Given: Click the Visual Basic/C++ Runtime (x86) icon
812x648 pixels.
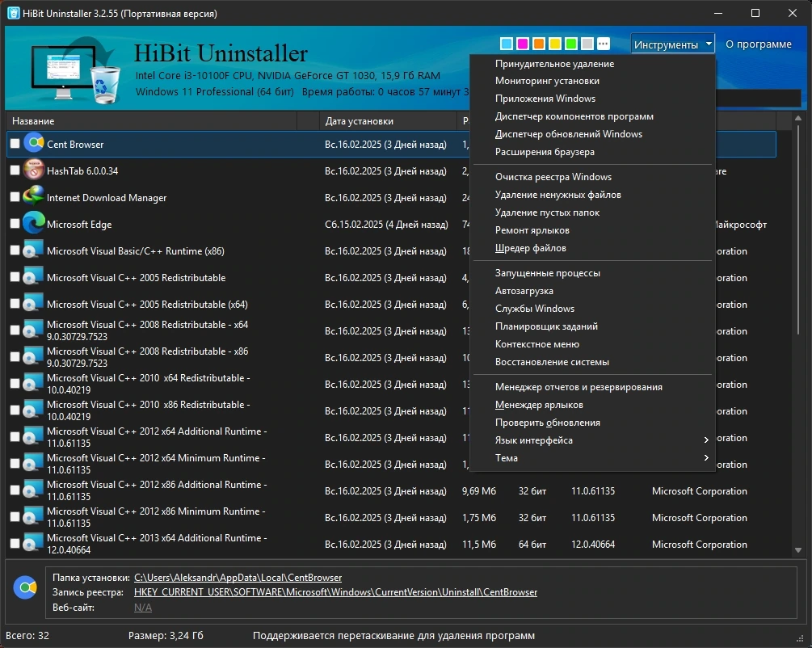Looking at the screenshot, I should coord(34,250).
